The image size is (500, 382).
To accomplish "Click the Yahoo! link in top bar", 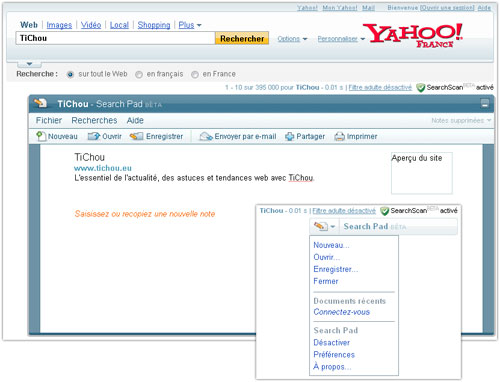I will 307,8.
